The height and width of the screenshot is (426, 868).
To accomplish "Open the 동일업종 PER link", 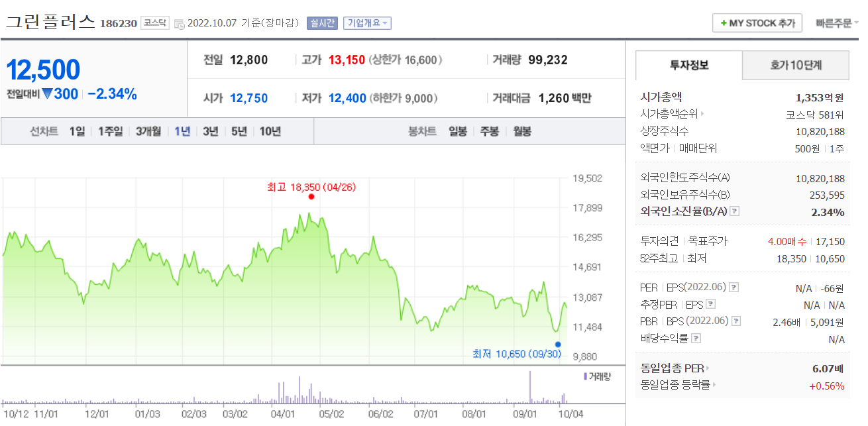I will [672, 368].
